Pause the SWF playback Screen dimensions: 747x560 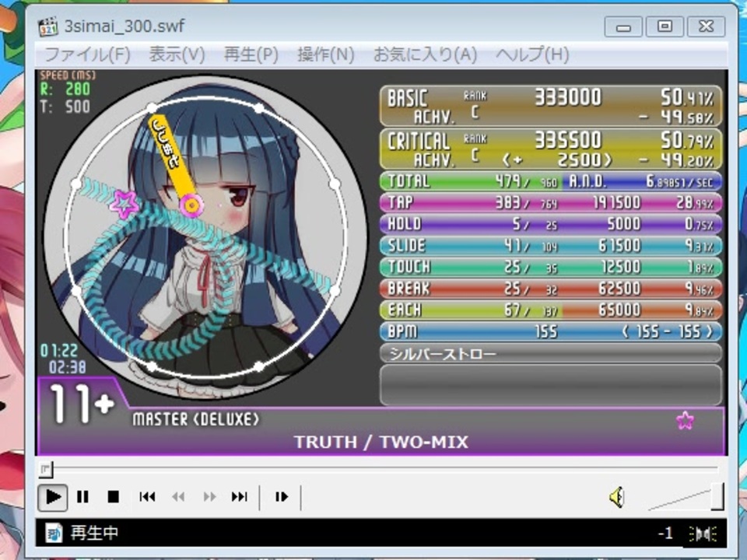[82, 497]
